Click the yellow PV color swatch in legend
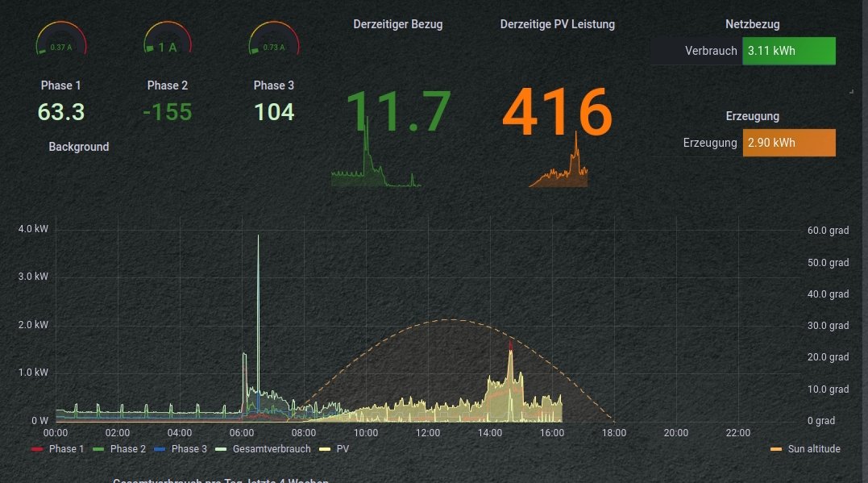The height and width of the screenshot is (483, 868). click(326, 449)
